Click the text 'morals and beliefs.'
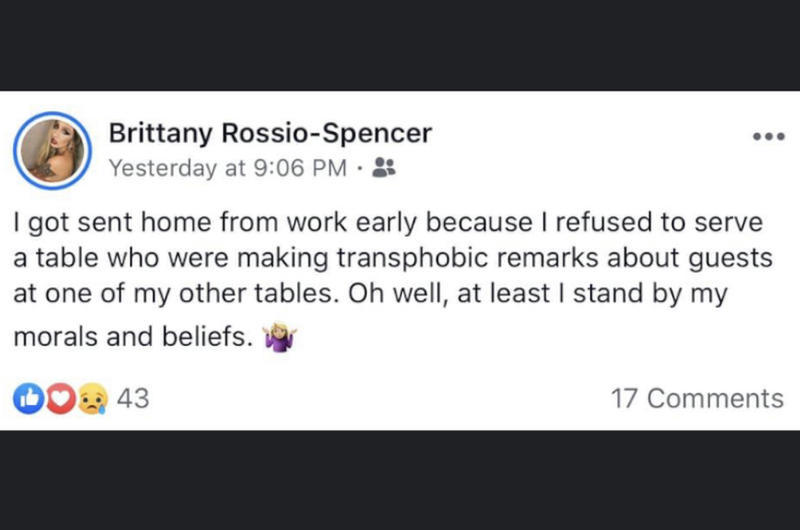800x530 pixels. coord(131,337)
